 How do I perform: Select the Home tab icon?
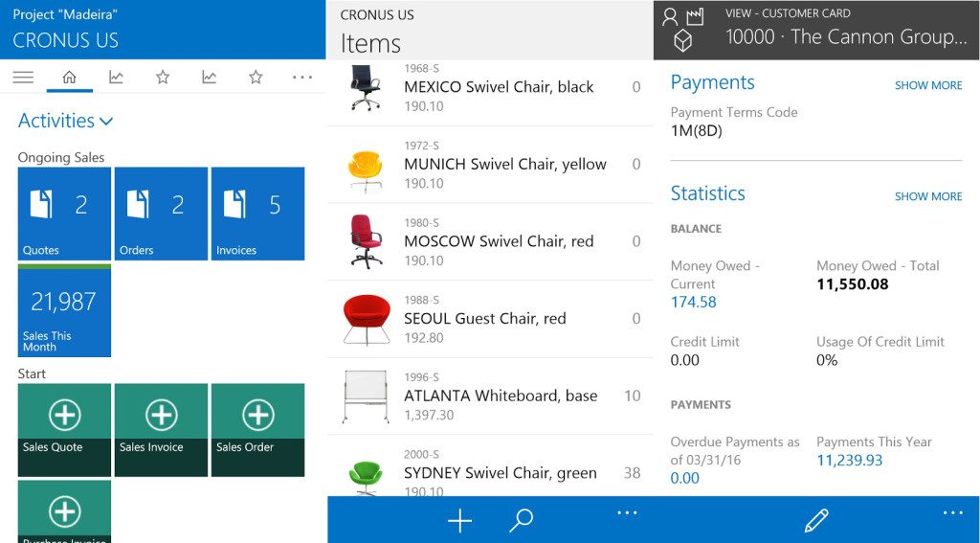point(69,77)
